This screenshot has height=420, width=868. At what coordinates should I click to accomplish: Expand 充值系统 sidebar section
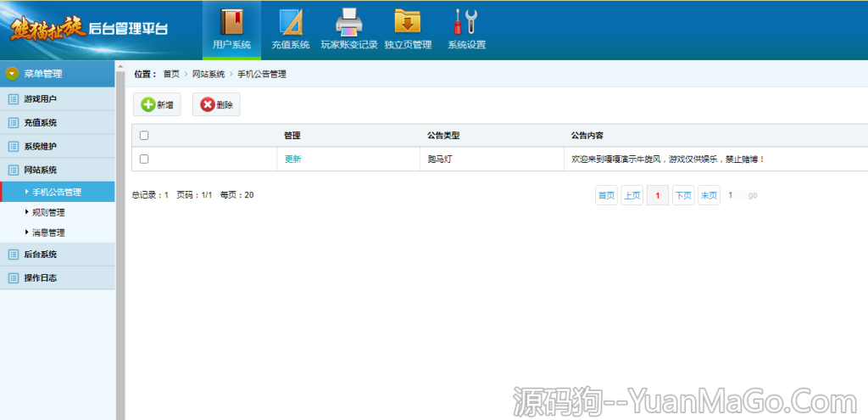click(58, 123)
